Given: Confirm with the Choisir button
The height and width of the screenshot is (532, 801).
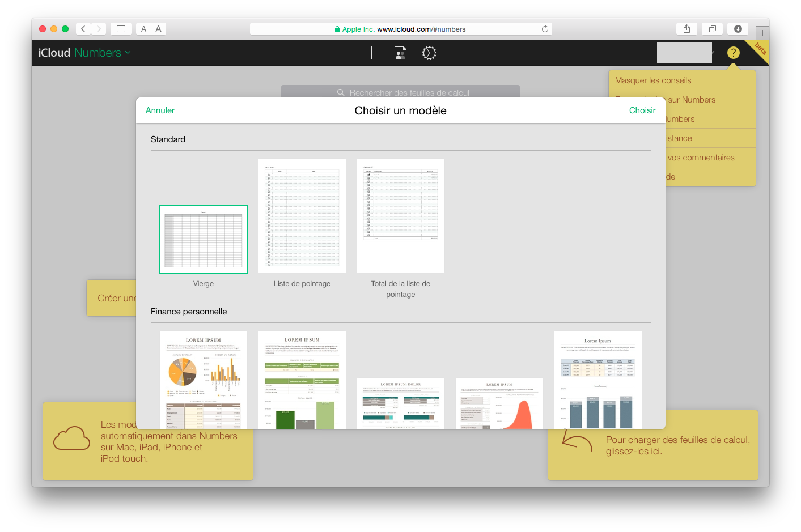Looking at the screenshot, I should [x=642, y=110].
